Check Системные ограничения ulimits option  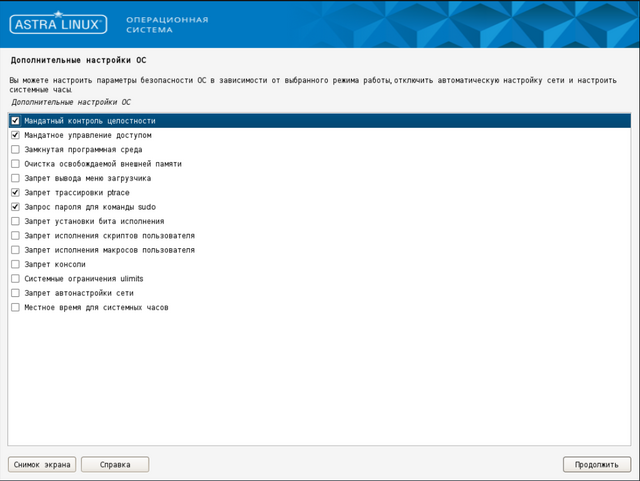pyautogui.click(x=15, y=278)
